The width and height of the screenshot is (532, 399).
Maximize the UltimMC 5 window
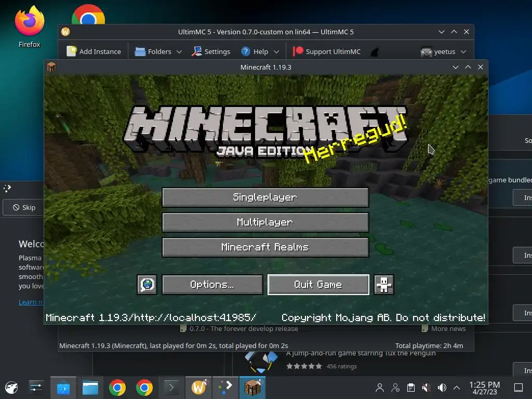tap(454, 32)
